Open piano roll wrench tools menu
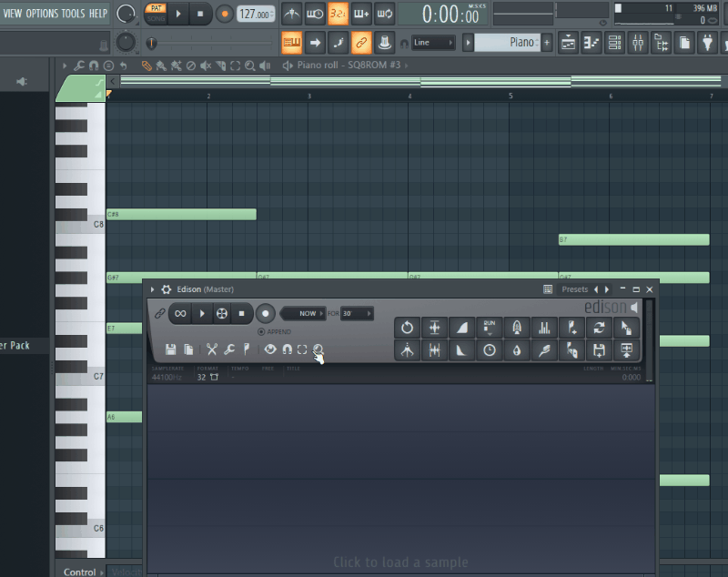This screenshot has width=728, height=577. [x=79, y=66]
